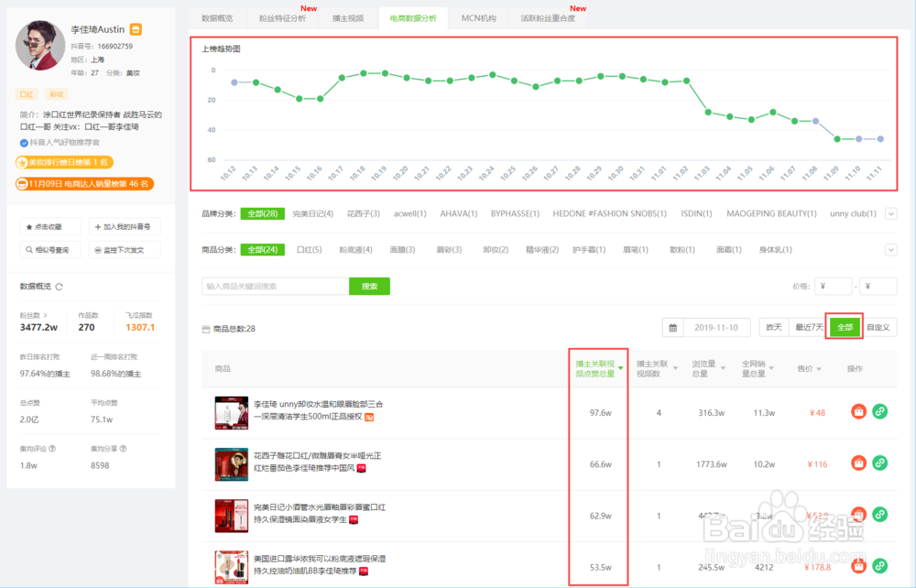Screen dimensions: 916x588
Task: Click the shop icon next to 李佳琦Austin
Action: [136, 29]
